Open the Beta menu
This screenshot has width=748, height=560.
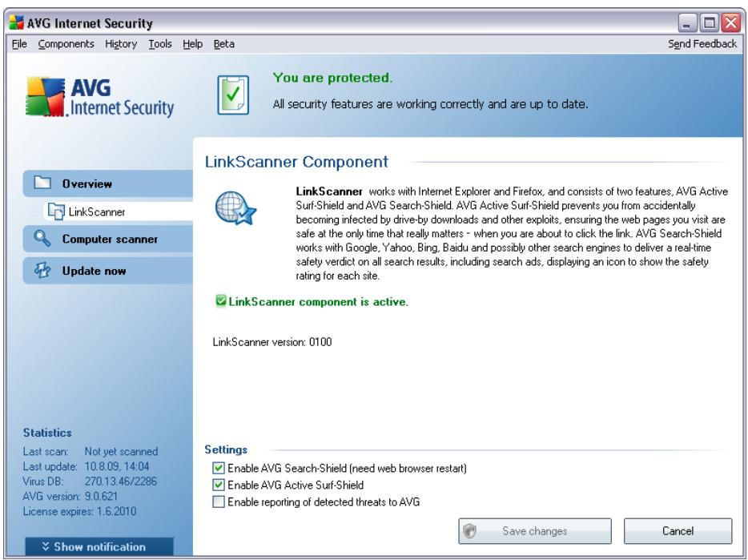click(223, 44)
